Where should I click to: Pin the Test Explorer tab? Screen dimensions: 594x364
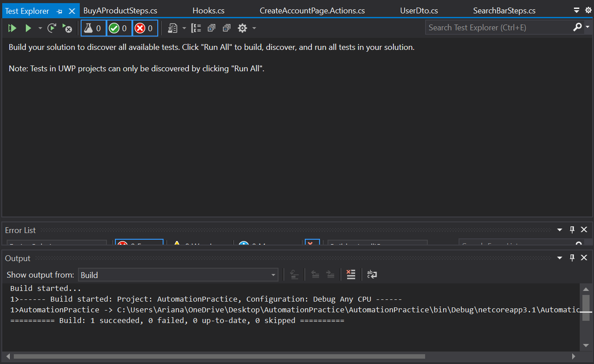(x=60, y=12)
